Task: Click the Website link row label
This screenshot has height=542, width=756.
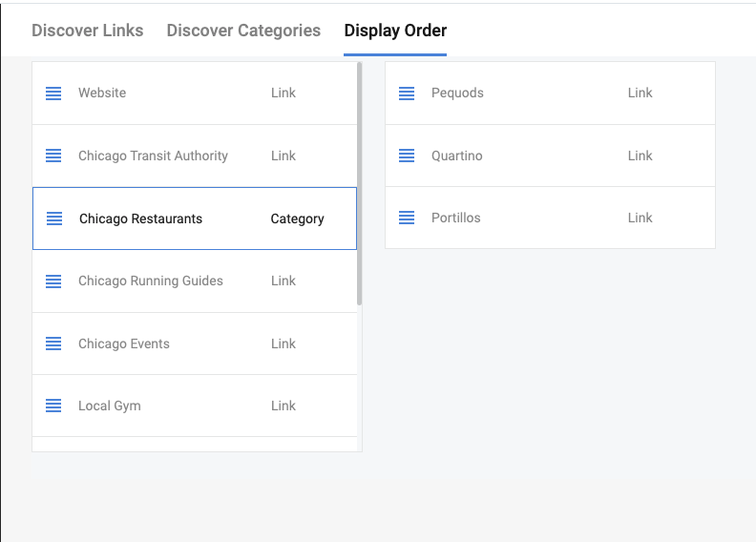Action: pos(102,94)
